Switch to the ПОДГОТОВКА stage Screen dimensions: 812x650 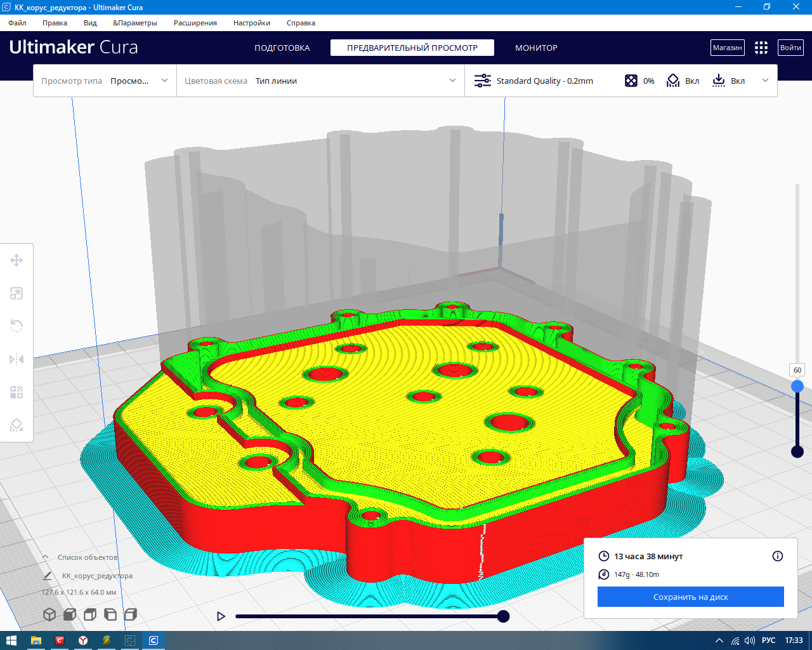282,48
